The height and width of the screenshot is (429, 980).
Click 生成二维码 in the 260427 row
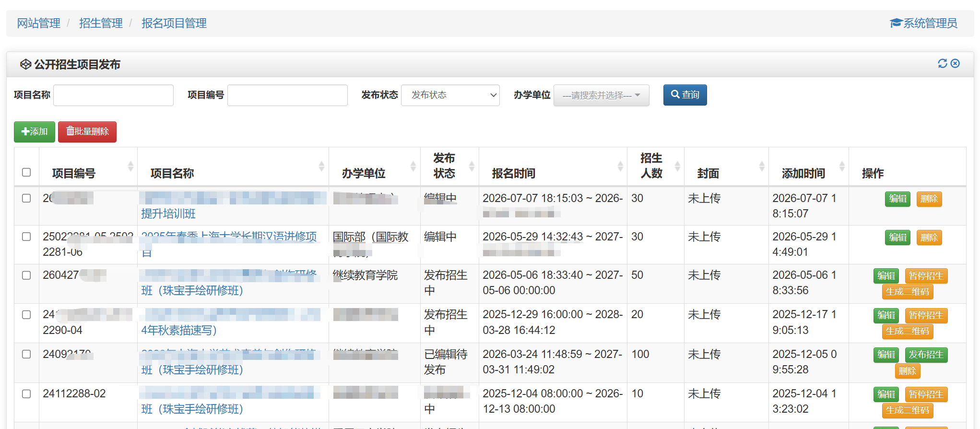point(907,292)
